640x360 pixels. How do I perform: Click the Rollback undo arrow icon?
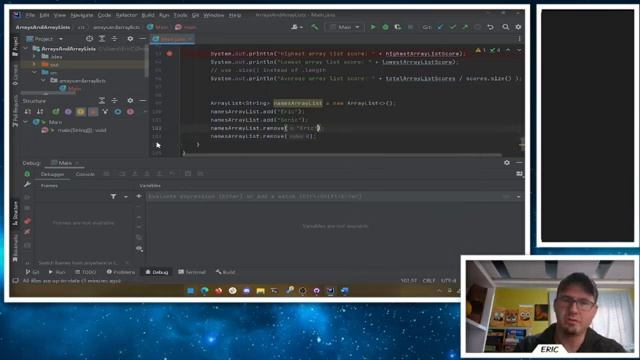pyautogui.click(x=491, y=27)
